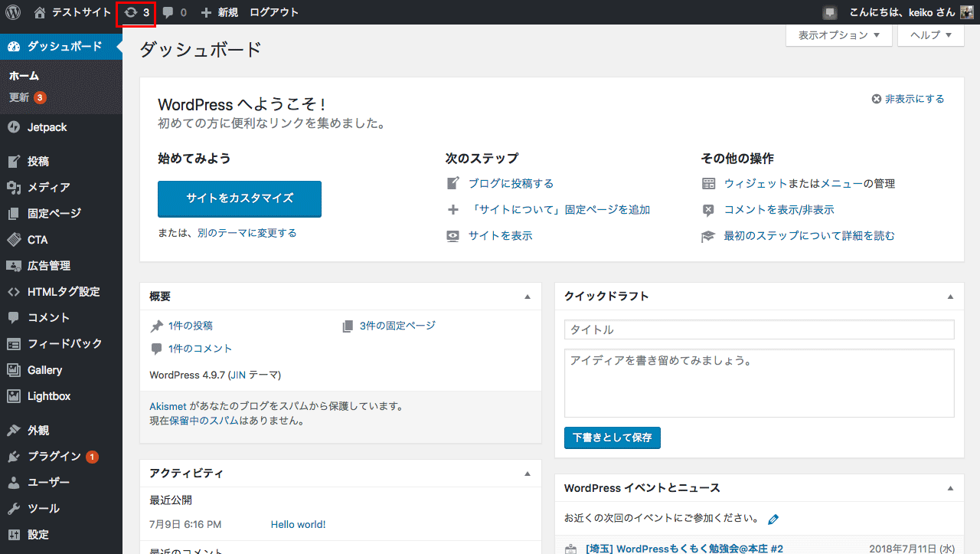
Task: Open comments bubble in admin bar
Action: click(x=174, y=13)
